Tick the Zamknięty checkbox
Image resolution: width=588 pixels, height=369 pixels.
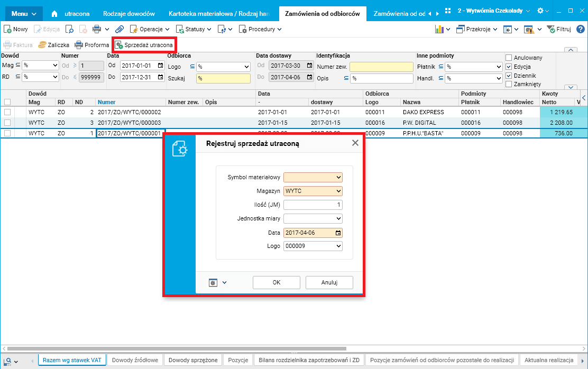[x=509, y=85]
